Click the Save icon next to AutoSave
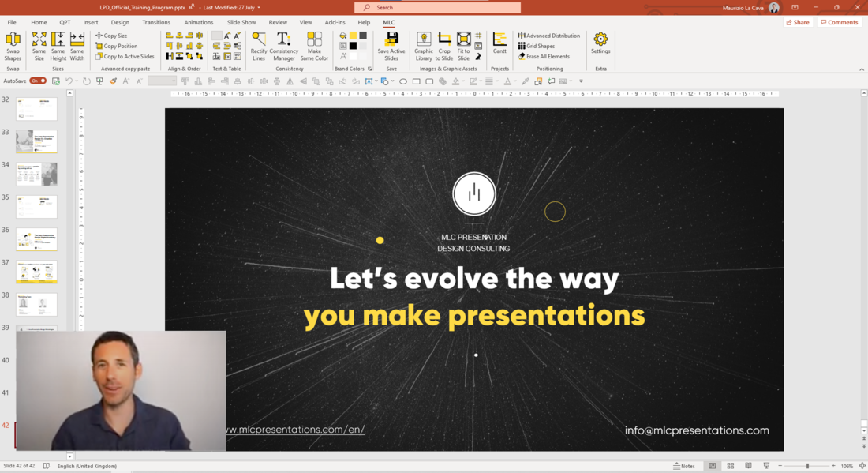868x473 pixels. [x=55, y=81]
